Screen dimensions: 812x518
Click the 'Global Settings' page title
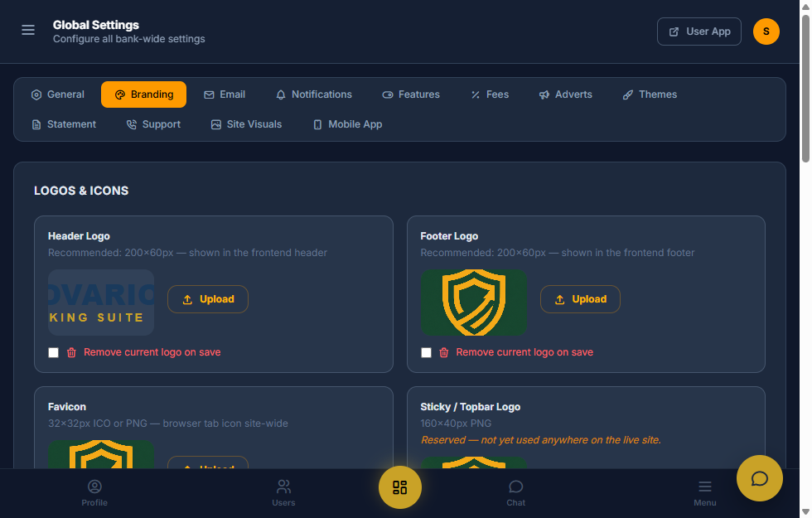click(96, 25)
